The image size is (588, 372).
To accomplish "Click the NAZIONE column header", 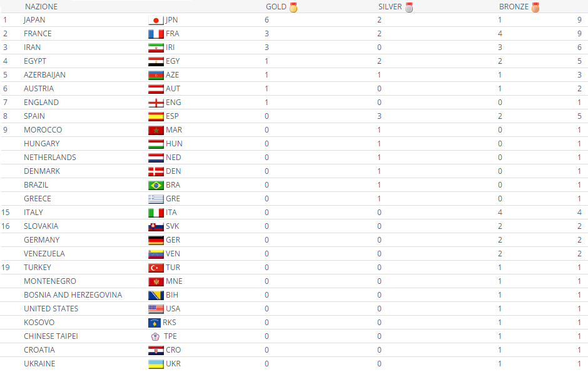I will pos(41,7).
